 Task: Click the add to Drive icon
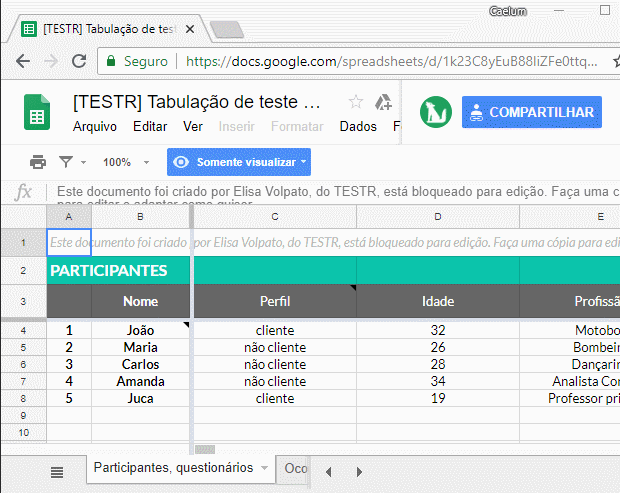click(x=382, y=102)
